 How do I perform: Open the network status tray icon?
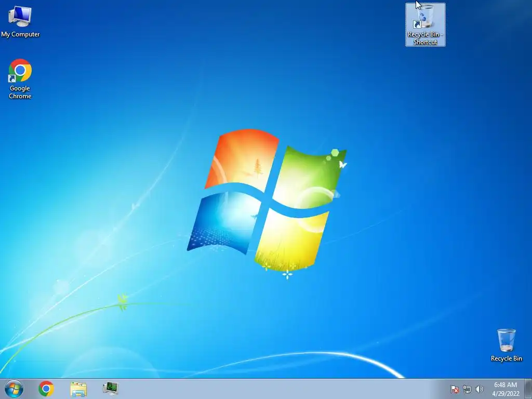tap(467, 389)
